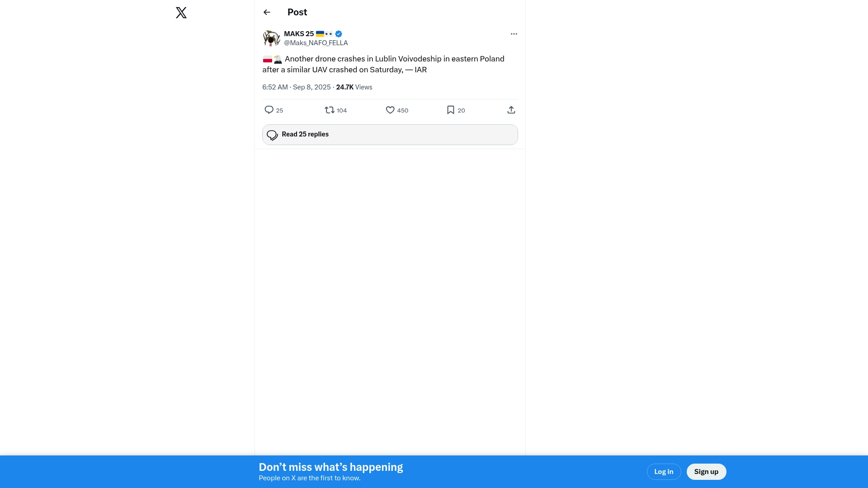The image size is (868, 488).
Task: Open the reply comment icon
Action: point(269,110)
